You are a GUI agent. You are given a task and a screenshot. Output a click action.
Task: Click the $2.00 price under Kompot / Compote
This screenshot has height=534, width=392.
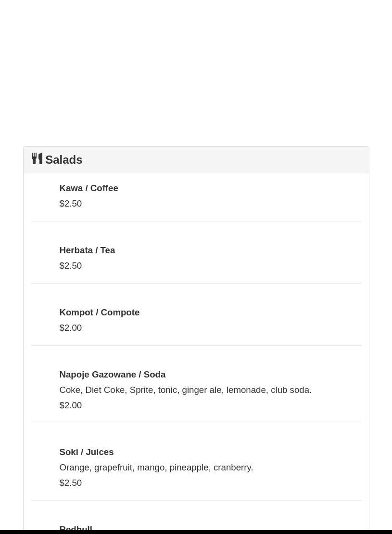coord(70,328)
